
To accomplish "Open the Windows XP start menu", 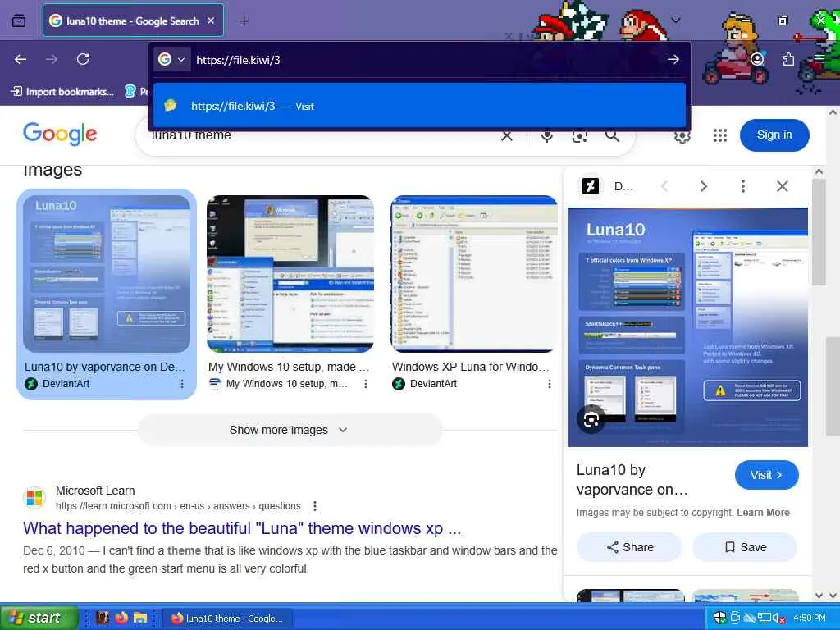I will tap(39, 618).
